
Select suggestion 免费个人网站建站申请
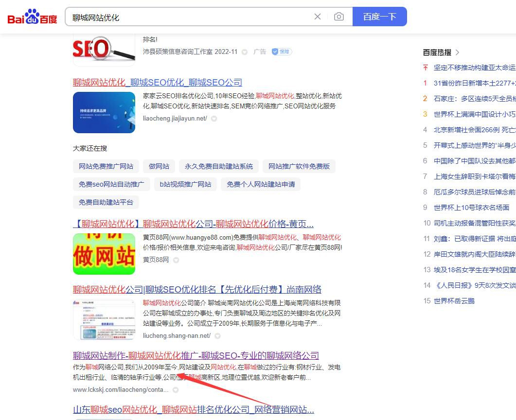point(261,184)
